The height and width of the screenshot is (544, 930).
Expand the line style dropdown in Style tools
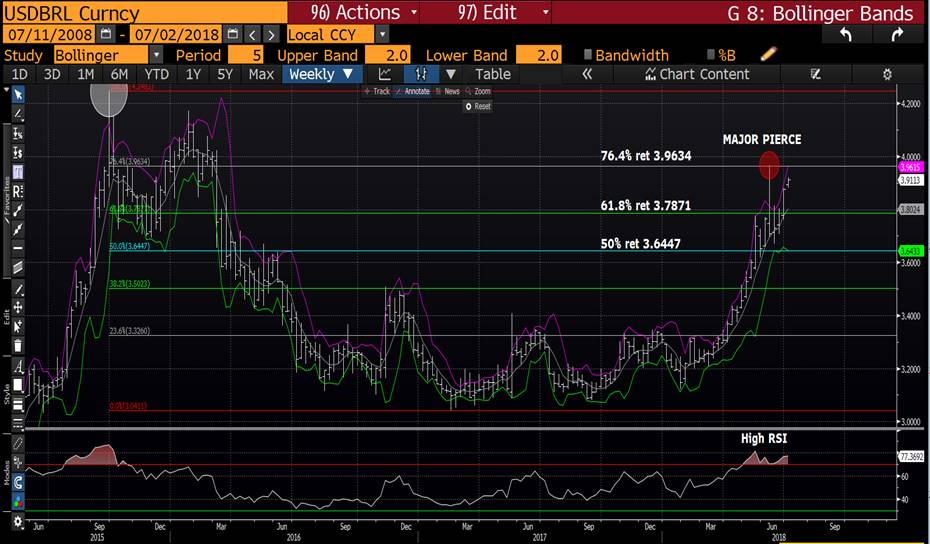tap(18, 423)
